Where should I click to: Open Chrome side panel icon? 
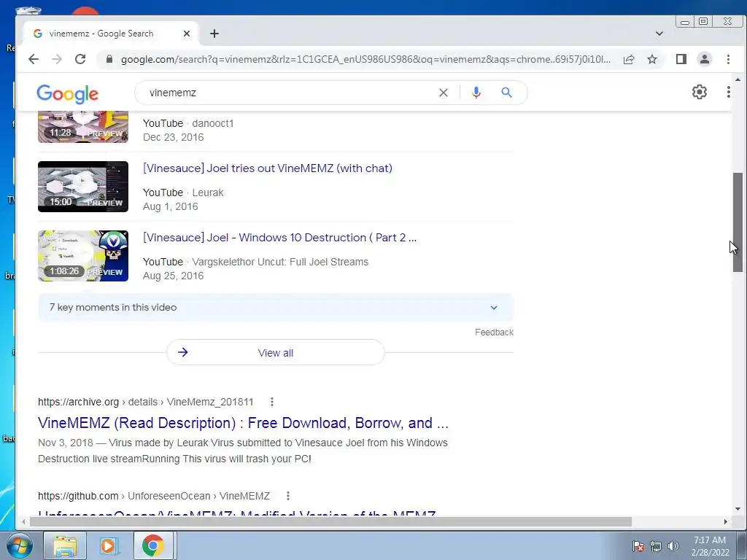coord(681,59)
